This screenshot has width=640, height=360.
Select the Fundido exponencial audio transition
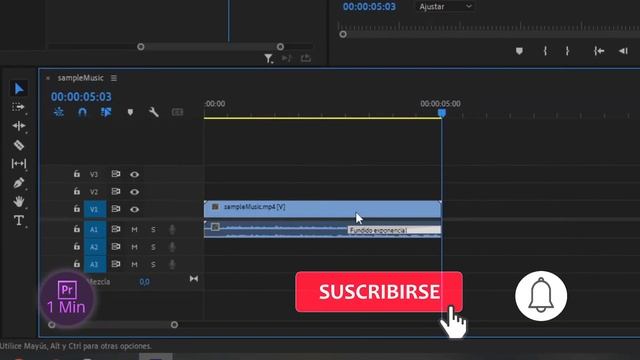394,230
